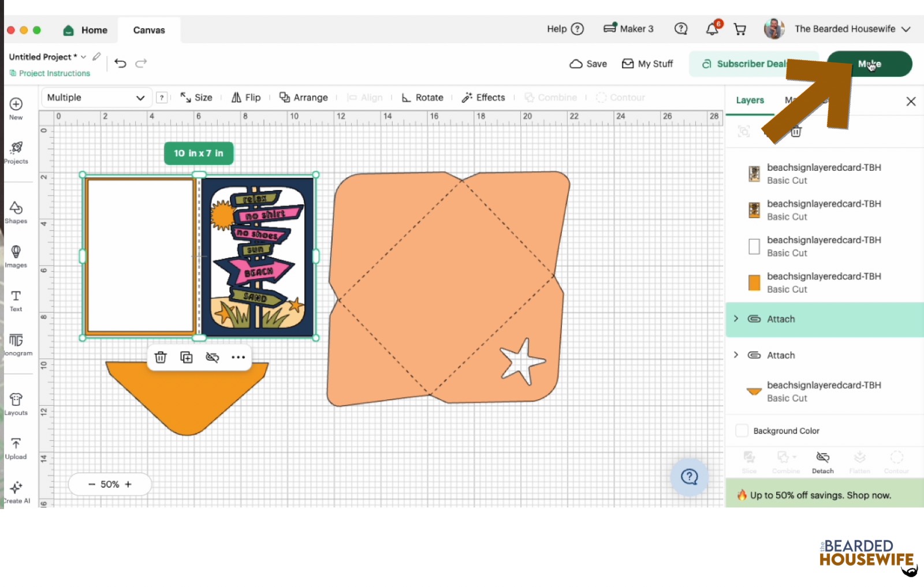The height and width of the screenshot is (587, 924).
Task: Rename project with pencil icon
Action: pyautogui.click(x=96, y=57)
